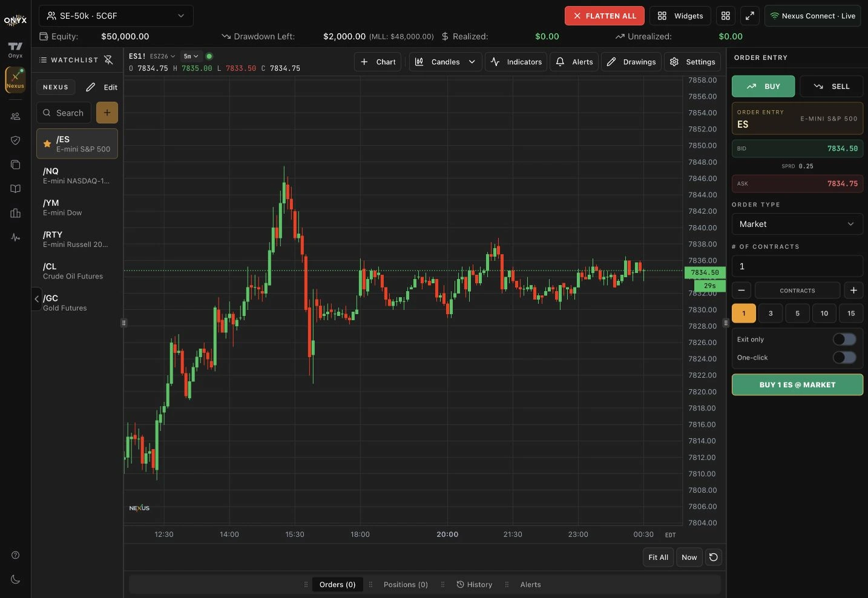
Task: Open the help question mark icon
Action: point(16,555)
